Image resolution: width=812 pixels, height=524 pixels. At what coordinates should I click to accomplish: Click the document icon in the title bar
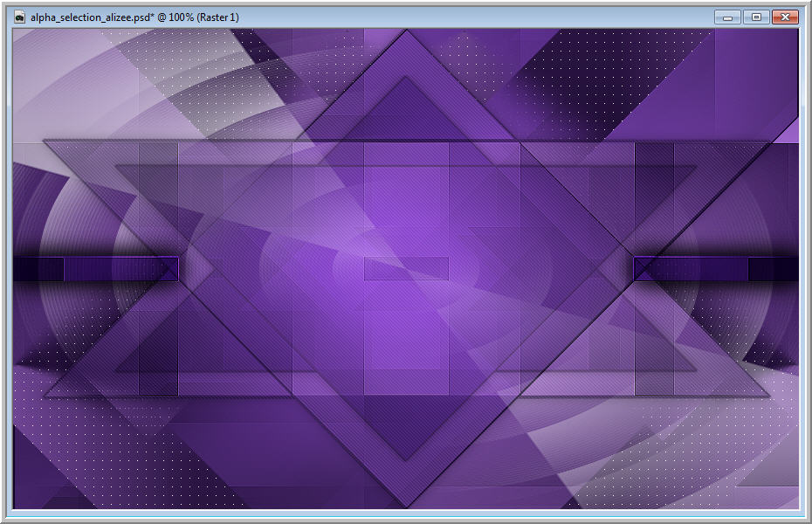(x=20, y=17)
